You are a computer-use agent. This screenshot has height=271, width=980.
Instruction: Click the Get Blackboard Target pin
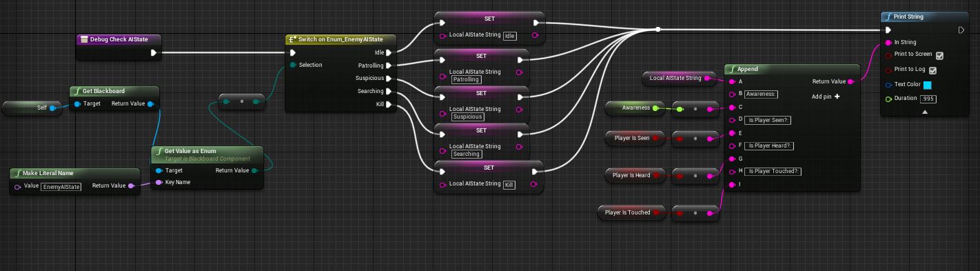click(77, 104)
